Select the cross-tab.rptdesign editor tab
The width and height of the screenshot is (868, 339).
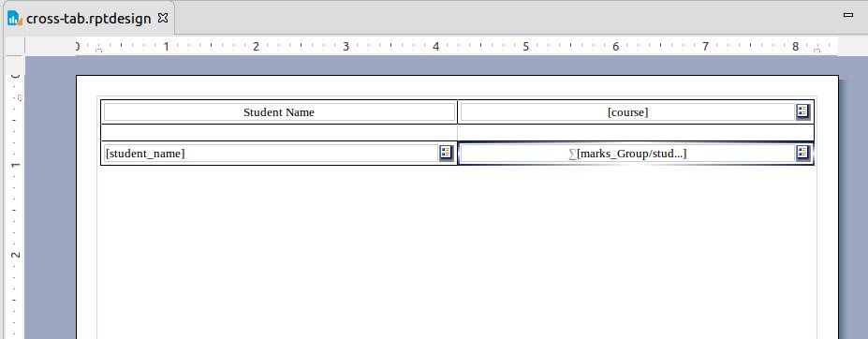(x=88, y=19)
